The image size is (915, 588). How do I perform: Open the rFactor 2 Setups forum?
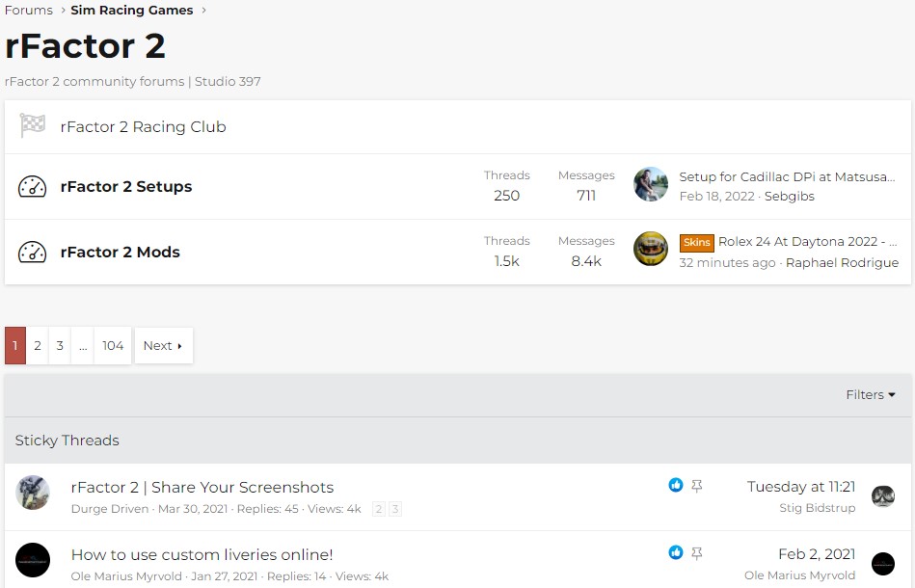(x=126, y=187)
